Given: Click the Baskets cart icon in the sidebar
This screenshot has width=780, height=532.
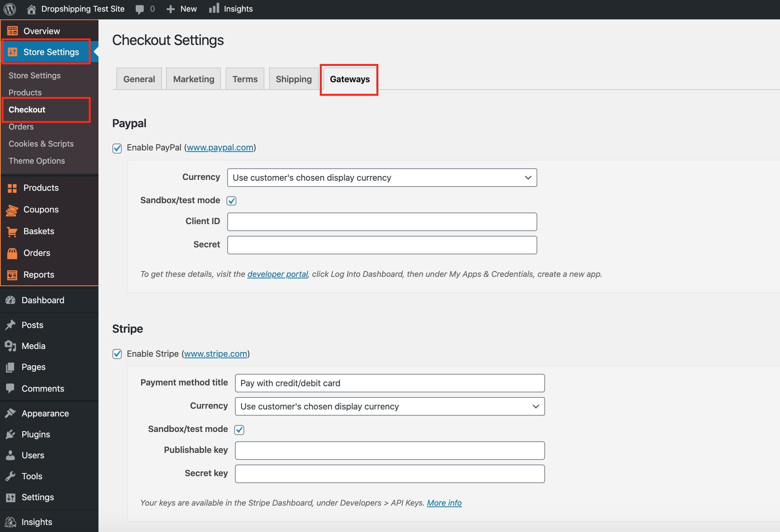Looking at the screenshot, I should 12,231.
